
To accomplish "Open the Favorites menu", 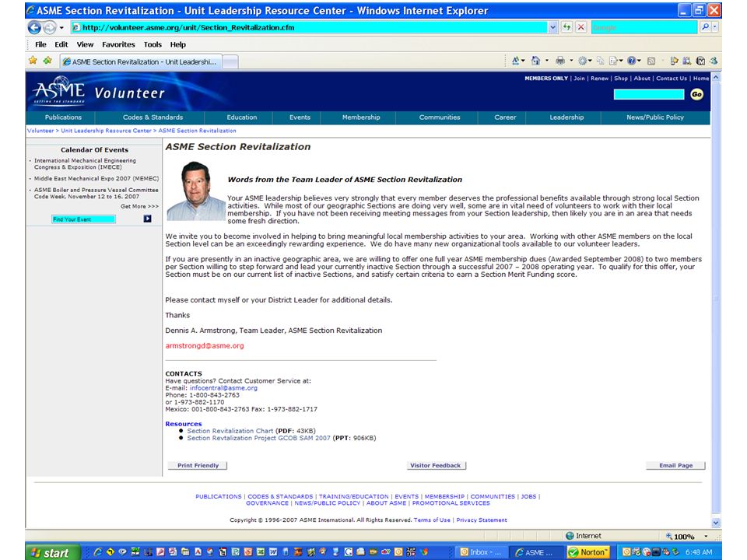I will coord(118,44).
